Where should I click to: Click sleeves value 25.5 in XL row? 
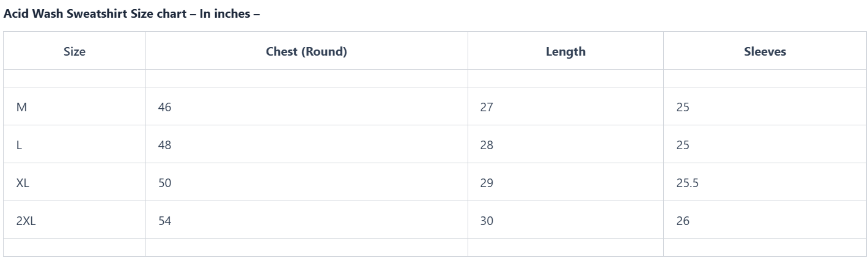pyautogui.click(x=688, y=183)
